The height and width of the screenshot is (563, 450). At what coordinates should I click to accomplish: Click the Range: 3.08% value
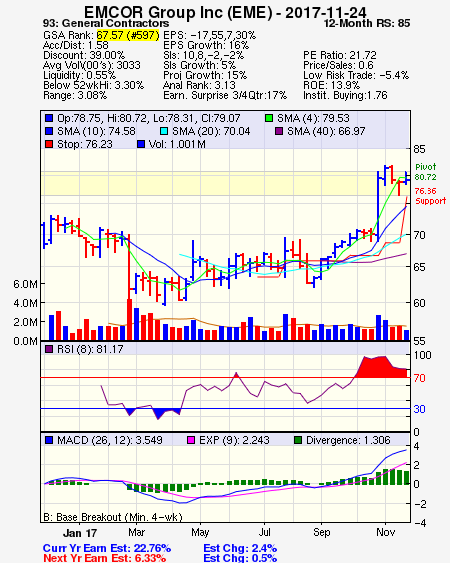(75, 96)
